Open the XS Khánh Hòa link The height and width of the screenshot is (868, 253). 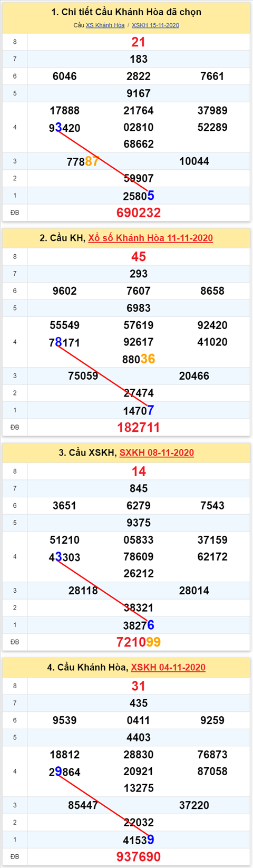[105, 25]
